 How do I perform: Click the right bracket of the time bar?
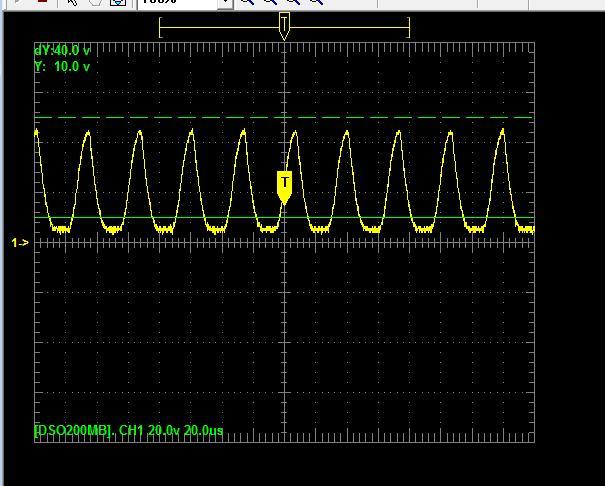click(x=409, y=28)
